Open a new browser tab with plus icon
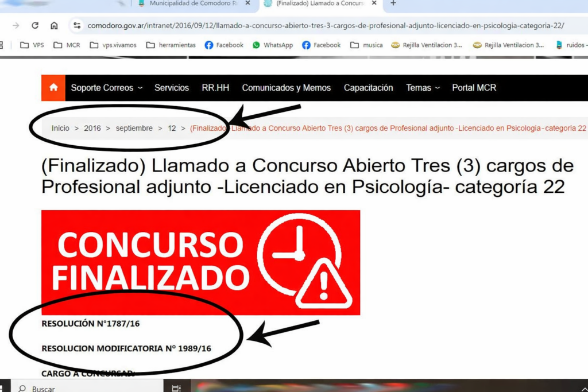 [x=393, y=3]
